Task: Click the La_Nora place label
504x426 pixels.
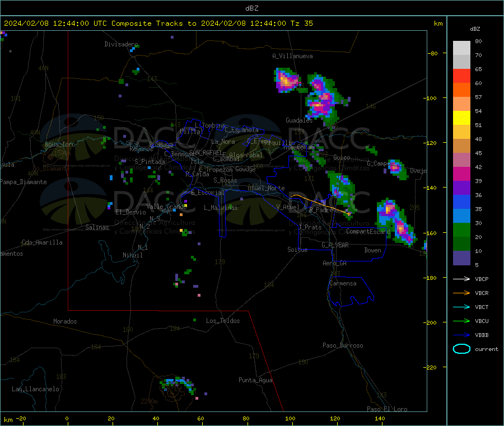Action: [x=223, y=142]
